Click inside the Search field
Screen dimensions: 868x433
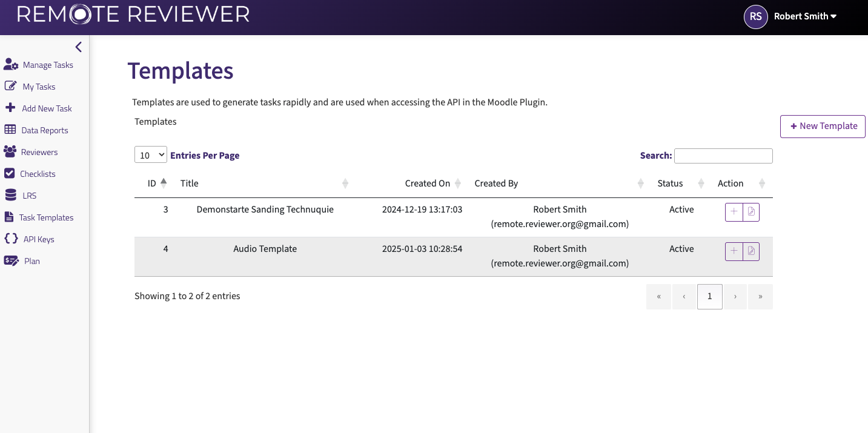[723, 156]
